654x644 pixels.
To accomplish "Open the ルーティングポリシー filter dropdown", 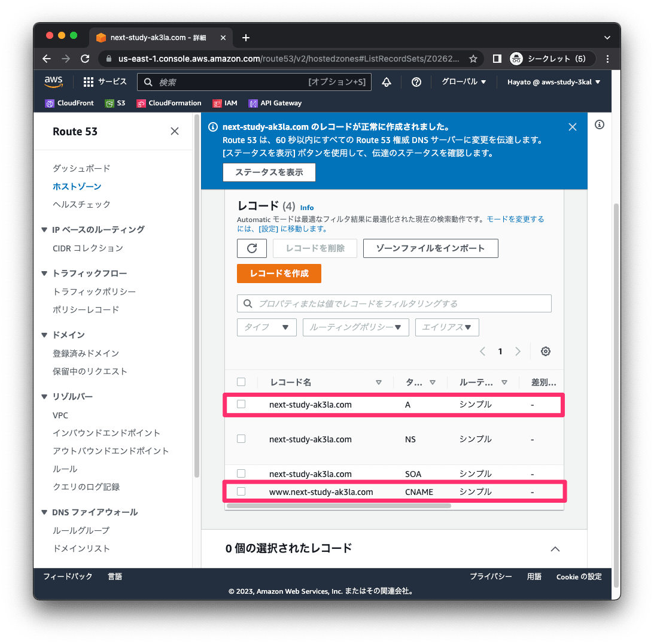I will 356,327.
